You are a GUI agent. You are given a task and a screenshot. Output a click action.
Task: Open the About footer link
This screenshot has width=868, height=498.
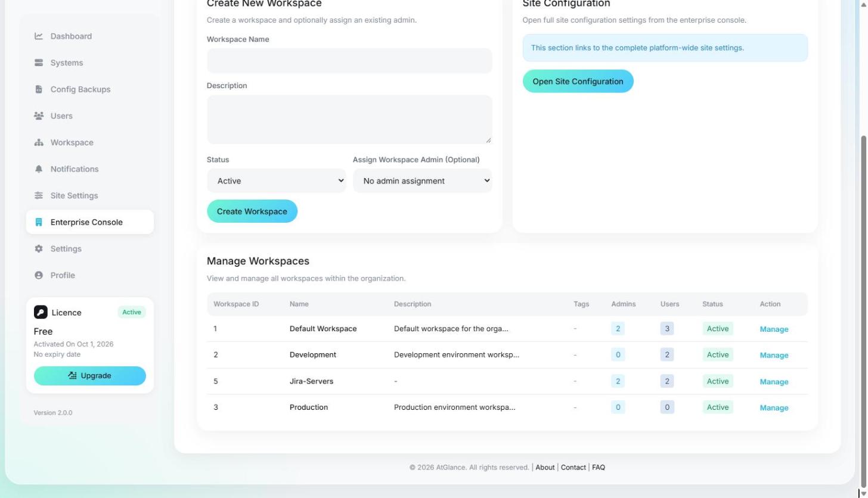point(545,468)
